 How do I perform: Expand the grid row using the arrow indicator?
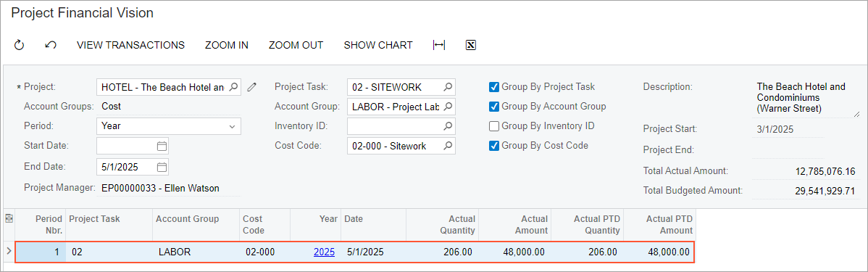[x=8, y=252]
